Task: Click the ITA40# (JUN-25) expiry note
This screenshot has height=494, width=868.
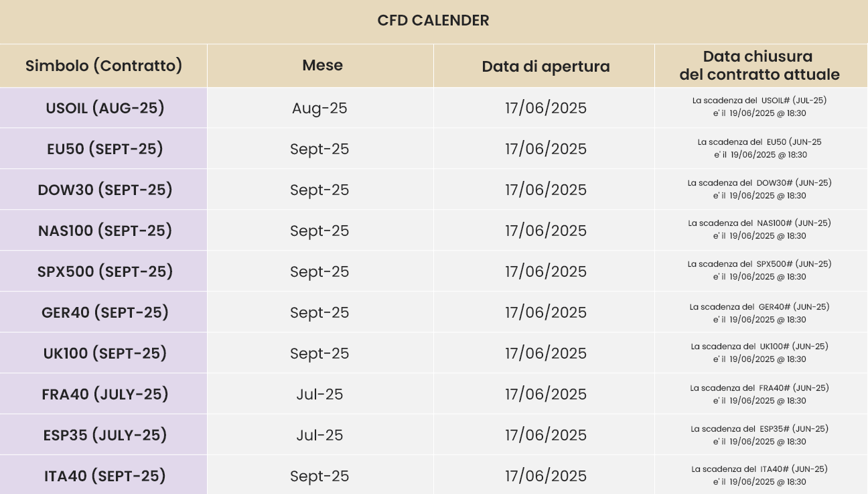Action: pyautogui.click(x=759, y=475)
